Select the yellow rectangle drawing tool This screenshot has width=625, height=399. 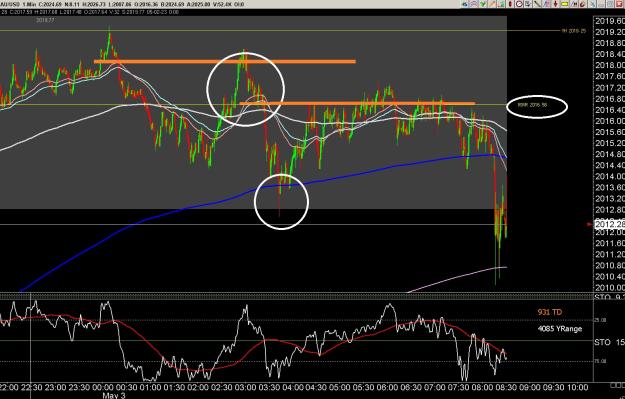[x=564, y=4]
